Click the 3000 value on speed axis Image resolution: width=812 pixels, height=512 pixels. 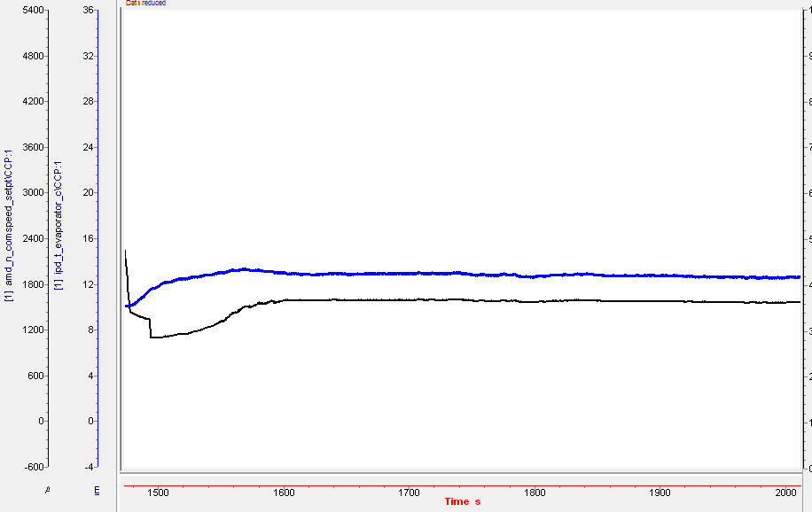tap(33, 192)
